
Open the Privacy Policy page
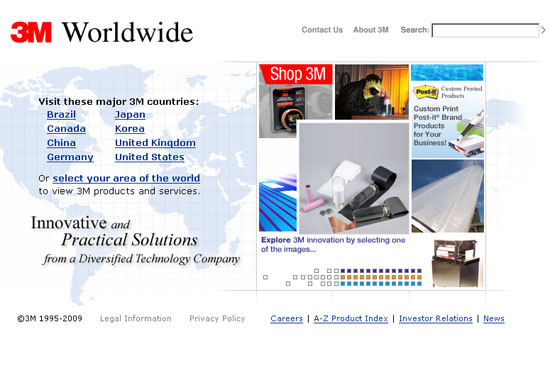tap(217, 319)
